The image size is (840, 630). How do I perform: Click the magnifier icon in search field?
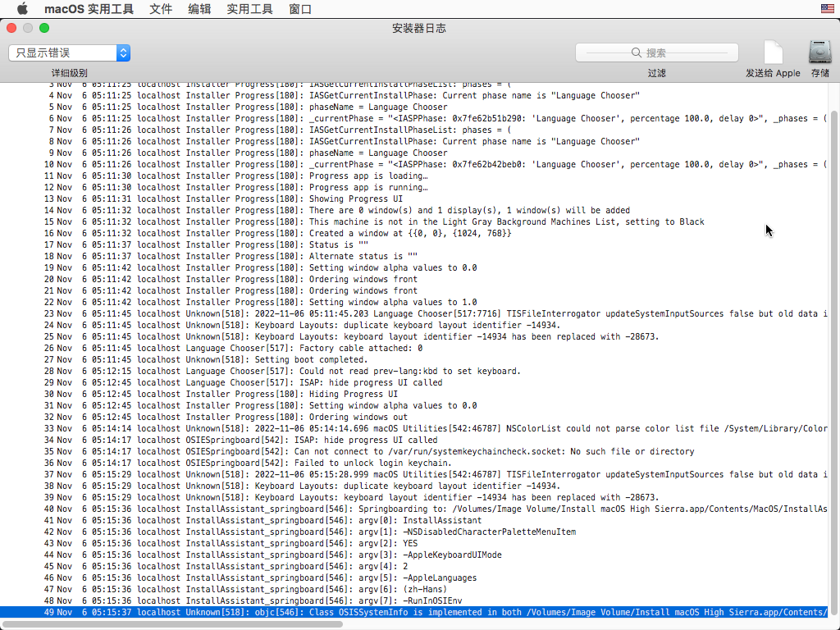coord(636,52)
